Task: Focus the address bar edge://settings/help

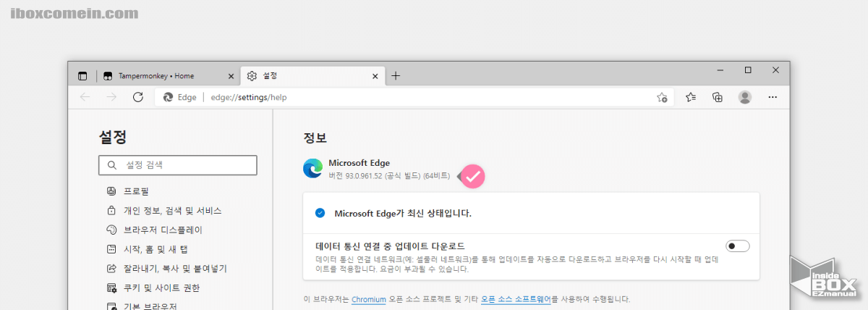Action: (x=414, y=97)
